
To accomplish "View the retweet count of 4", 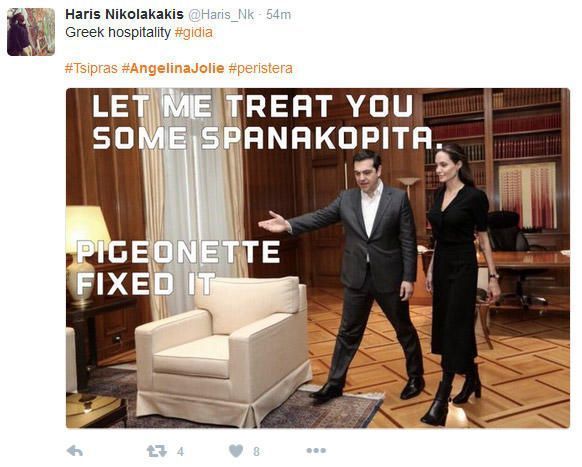I will coord(180,451).
